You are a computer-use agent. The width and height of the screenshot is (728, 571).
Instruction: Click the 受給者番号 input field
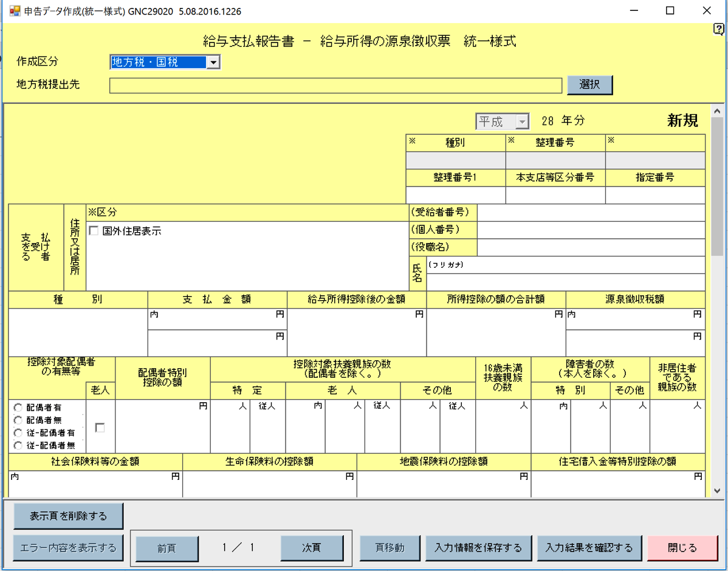[x=591, y=213]
